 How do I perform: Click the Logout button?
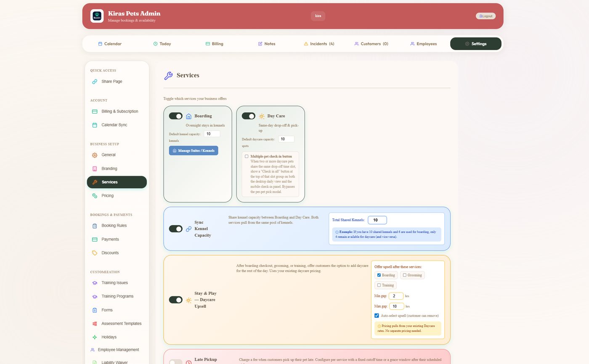click(486, 16)
